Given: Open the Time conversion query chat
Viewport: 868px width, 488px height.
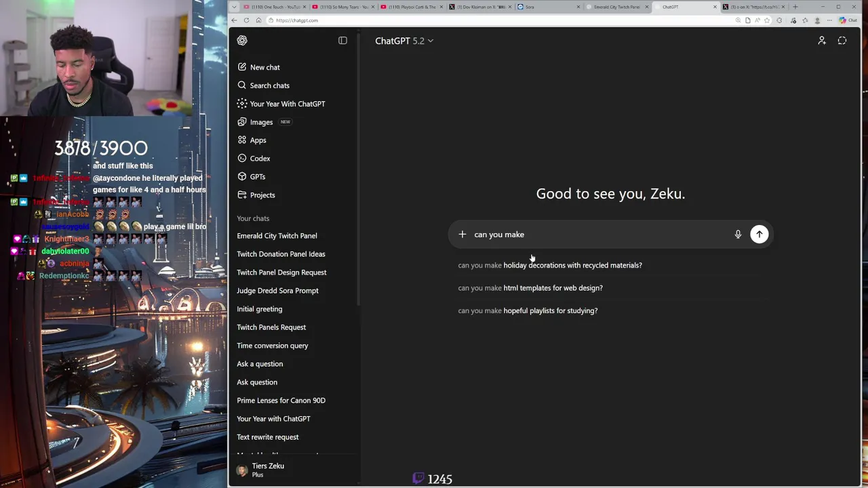Looking at the screenshot, I should 272,346.
